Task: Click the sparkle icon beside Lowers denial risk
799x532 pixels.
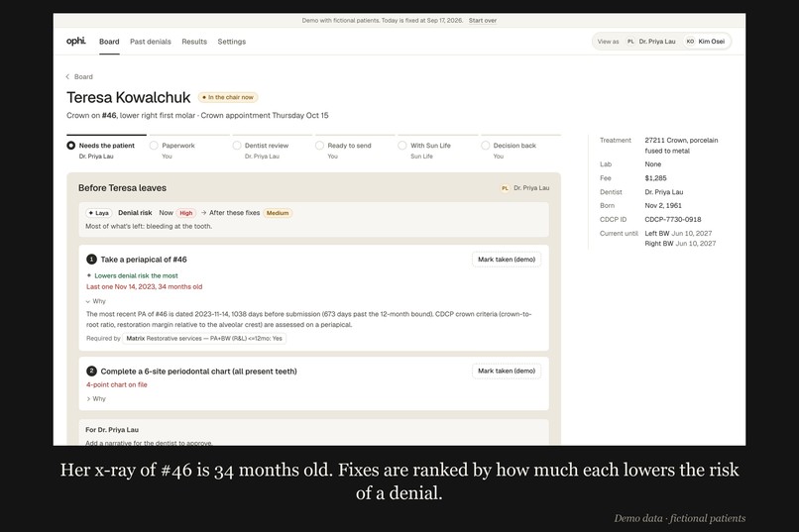Action: click(89, 275)
